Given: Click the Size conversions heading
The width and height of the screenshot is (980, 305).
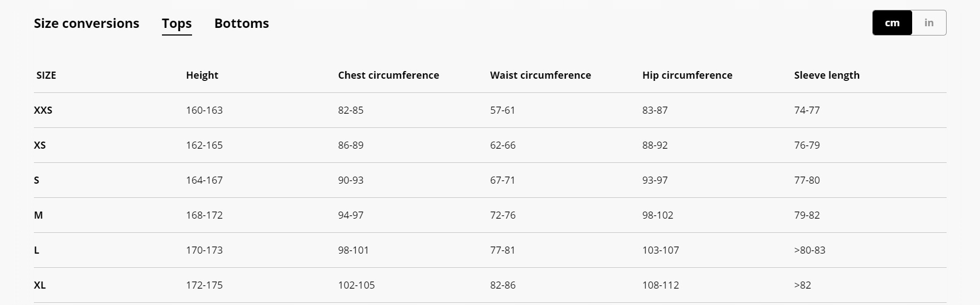Looking at the screenshot, I should 86,24.
